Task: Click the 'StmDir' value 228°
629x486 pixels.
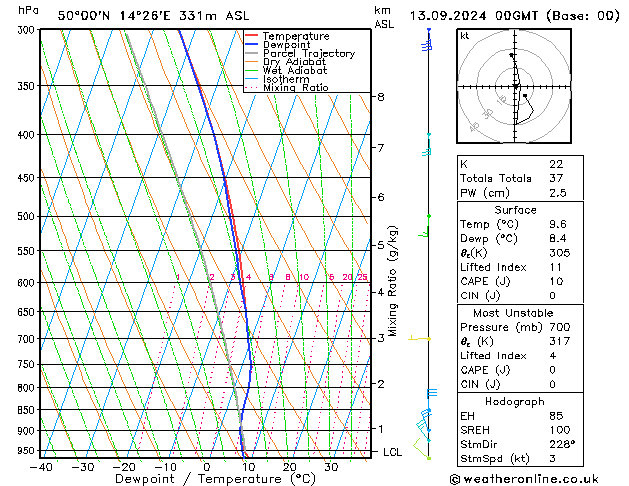Action: (562, 444)
